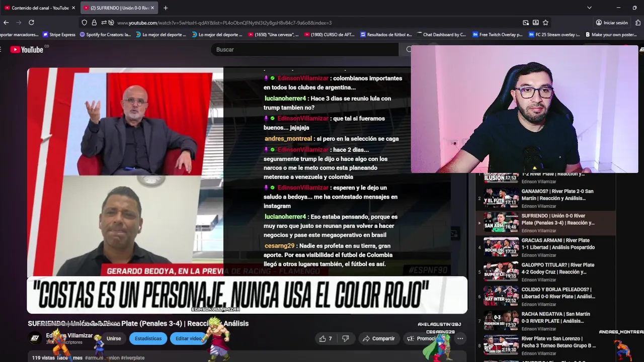This screenshot has height=362, width=644.
Task: Open '(1650) Una cerveza' bookmark
Action: pos(273,35)
